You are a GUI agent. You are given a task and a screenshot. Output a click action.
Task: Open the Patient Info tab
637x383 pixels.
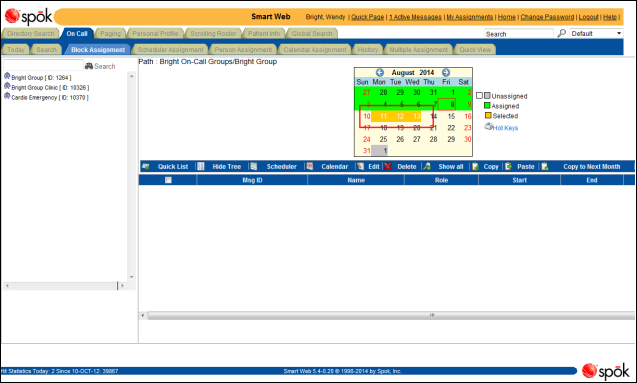coord(264,34)
